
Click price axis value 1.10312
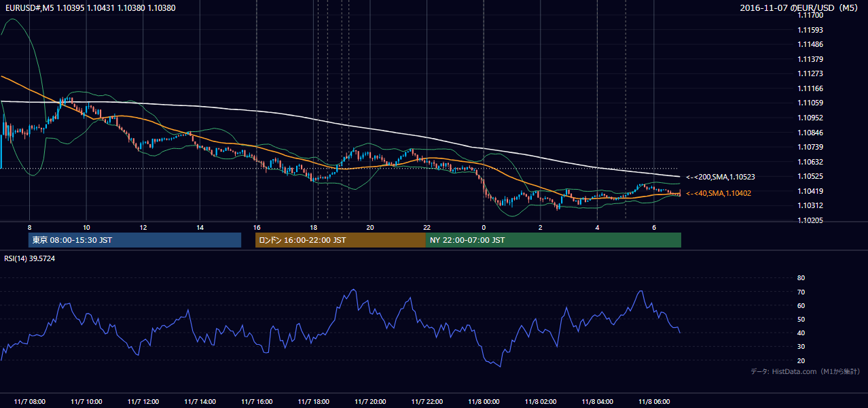pyautogui.click(x=811, y=205)
